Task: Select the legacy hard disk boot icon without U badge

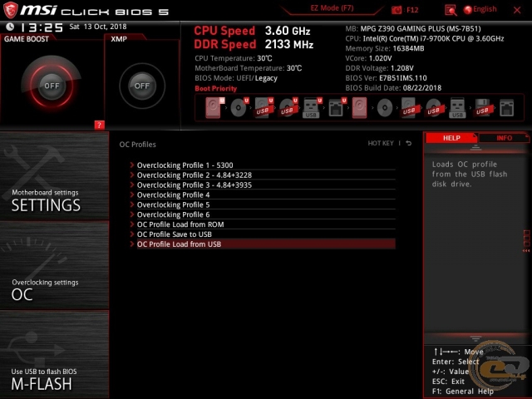Action: 359,107
